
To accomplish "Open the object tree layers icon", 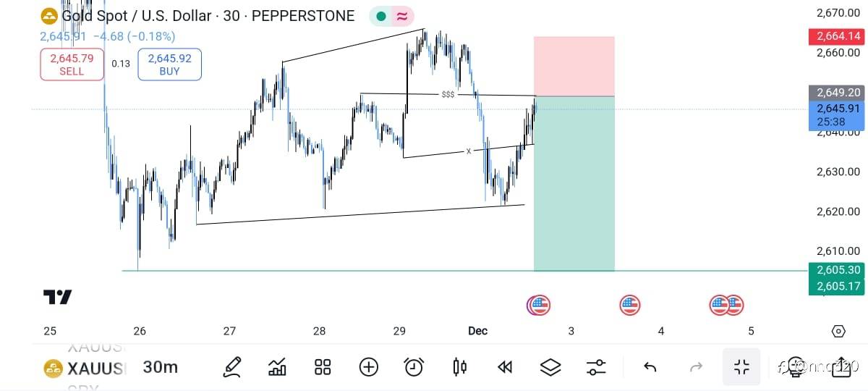I will 550,367.
